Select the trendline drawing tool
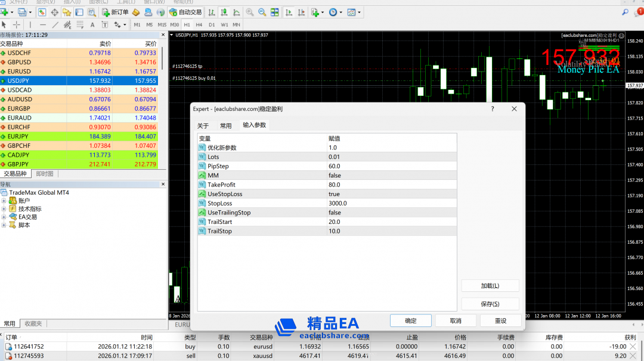This screenshot has height=361, width=644. pyautogui.click(x=55, y=24)
